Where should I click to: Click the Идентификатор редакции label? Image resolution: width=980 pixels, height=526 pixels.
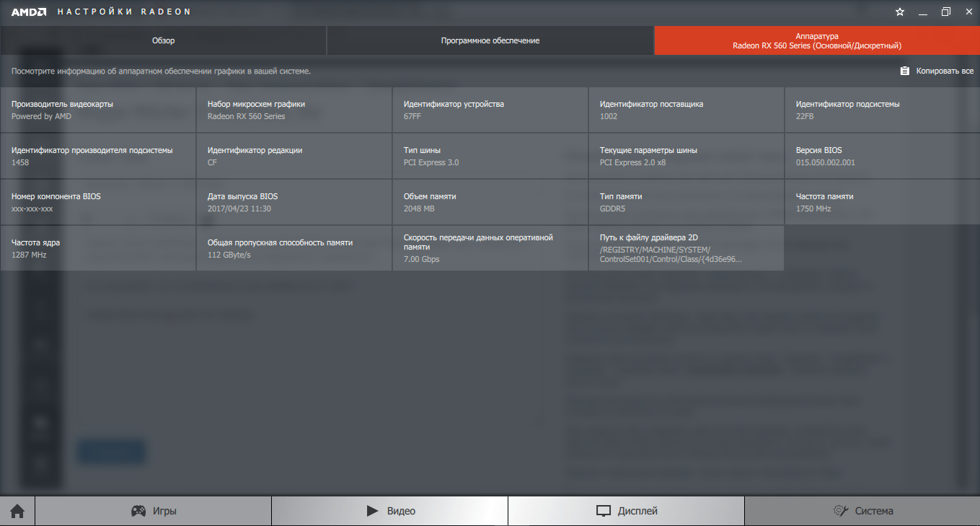pos(255,150)
